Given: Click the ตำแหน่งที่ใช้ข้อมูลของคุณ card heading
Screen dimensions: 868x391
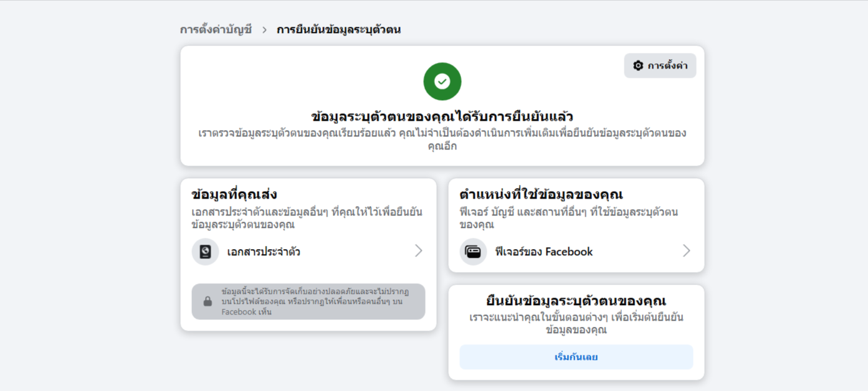Looking at the screenshot, I should click(541, 194).
